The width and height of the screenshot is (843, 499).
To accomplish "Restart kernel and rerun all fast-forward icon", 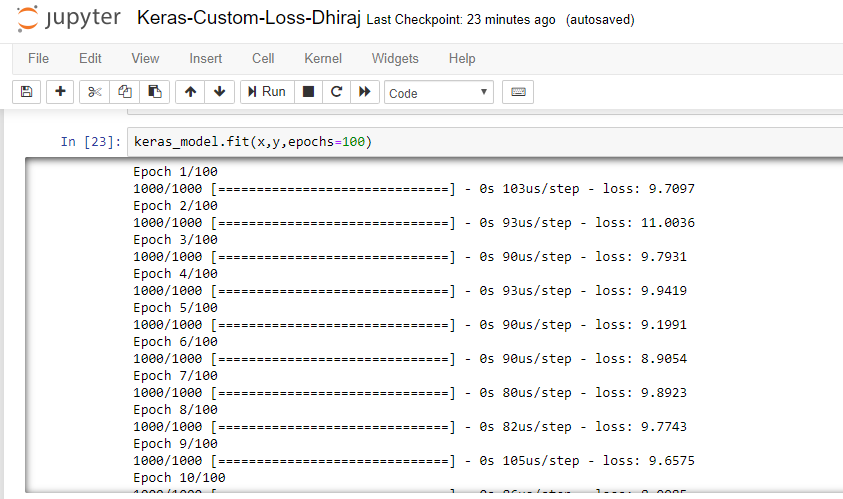I will click(x=365, y=92).
